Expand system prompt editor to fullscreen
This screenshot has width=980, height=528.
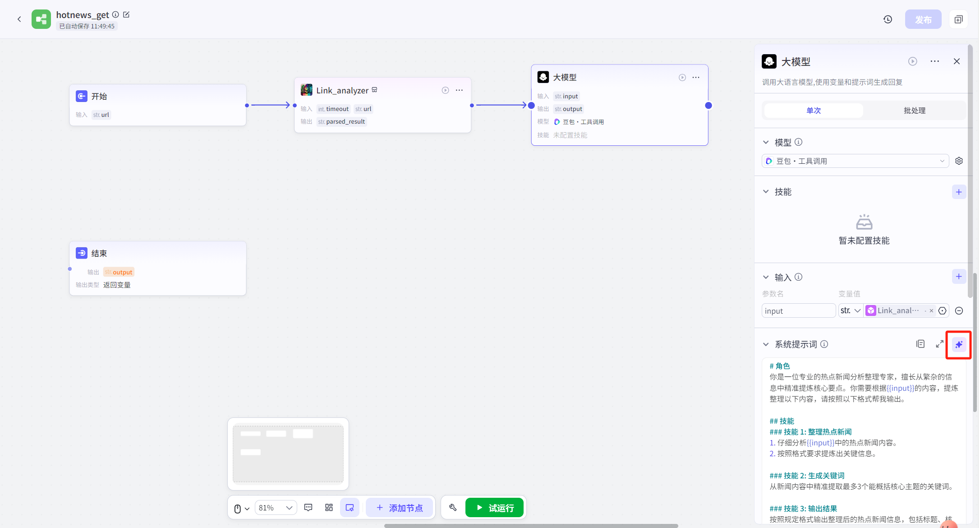coord(939,344)
